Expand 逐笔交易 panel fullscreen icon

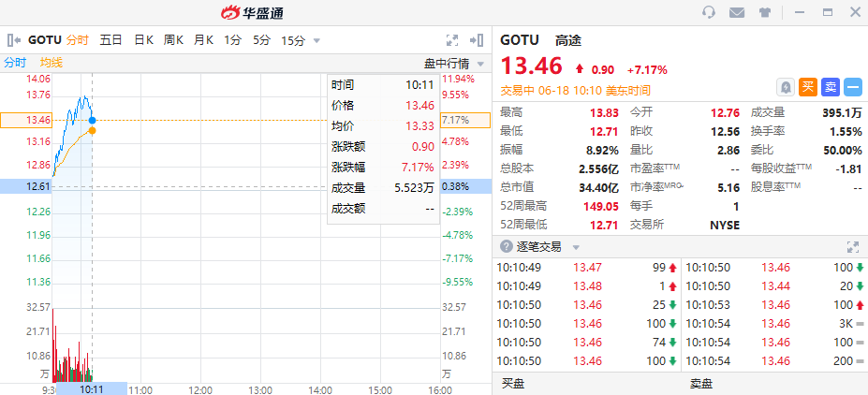click(853, 247)
